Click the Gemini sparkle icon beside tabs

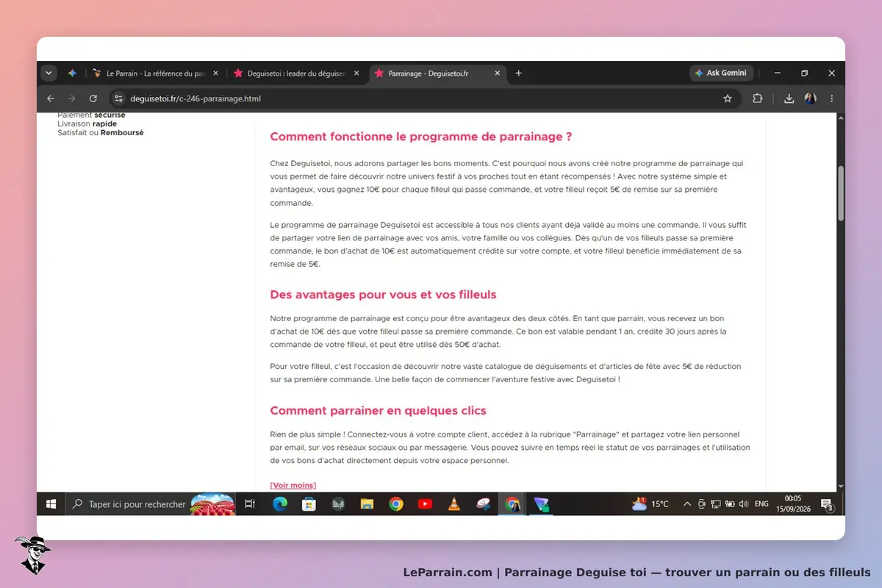pyautogui.click(x=72, y=73)
